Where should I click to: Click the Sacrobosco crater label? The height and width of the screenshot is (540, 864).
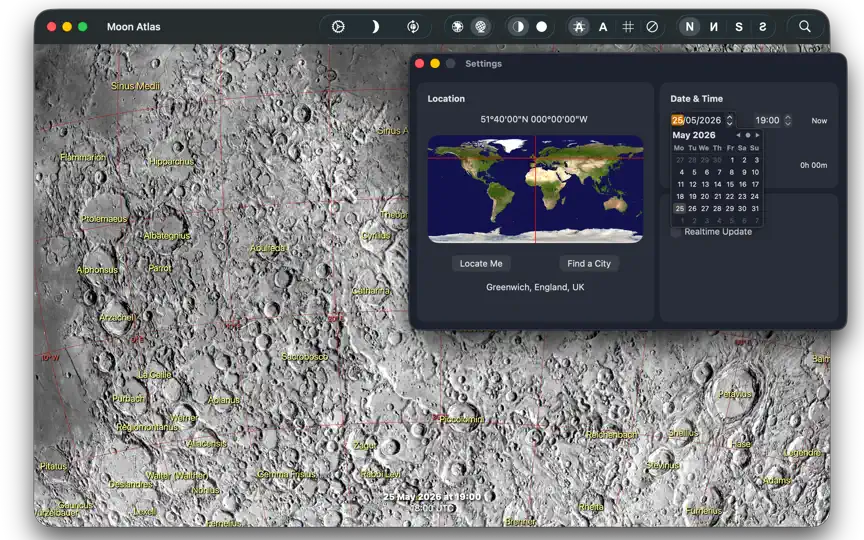[x=305, y=357]
